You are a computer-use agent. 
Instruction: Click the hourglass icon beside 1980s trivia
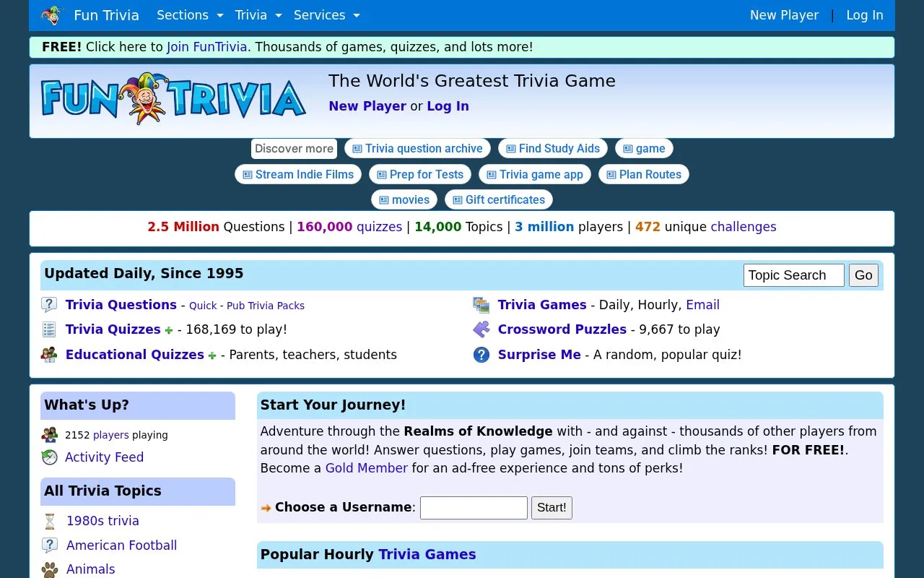[50, 521]
